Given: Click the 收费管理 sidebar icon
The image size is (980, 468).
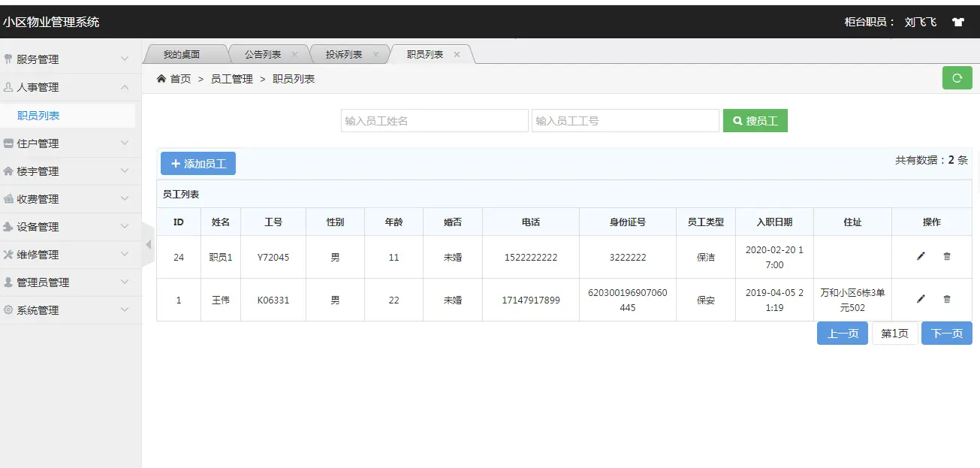Looking at the screenshot, I should tap(8, 198).
